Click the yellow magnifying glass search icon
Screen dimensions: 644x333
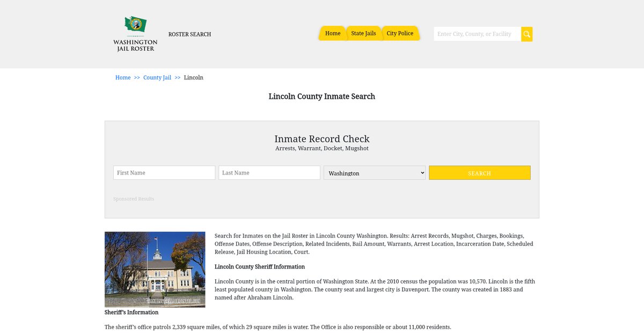[526, 34]
